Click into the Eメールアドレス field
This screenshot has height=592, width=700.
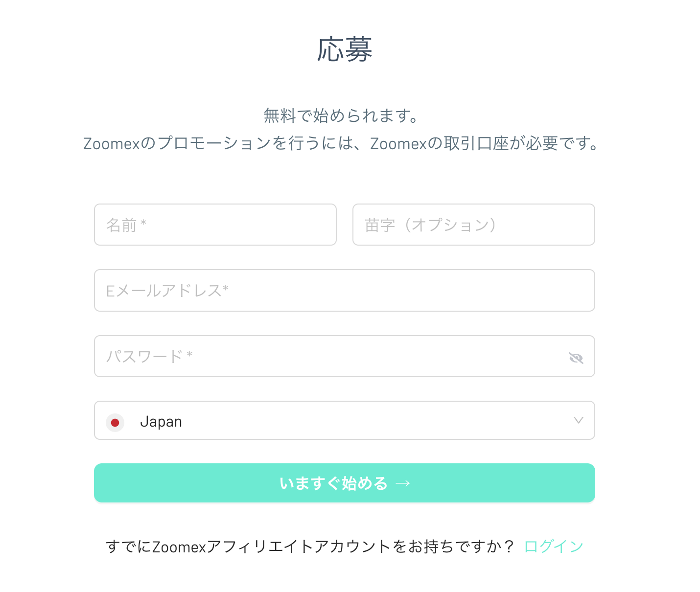345,290
